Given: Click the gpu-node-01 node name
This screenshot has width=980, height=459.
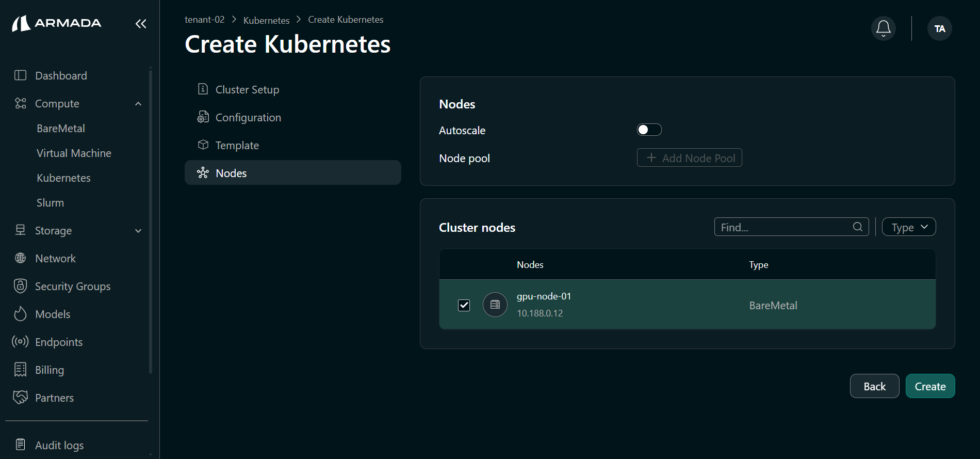Looking at the screenshot, I should (544, 296).
